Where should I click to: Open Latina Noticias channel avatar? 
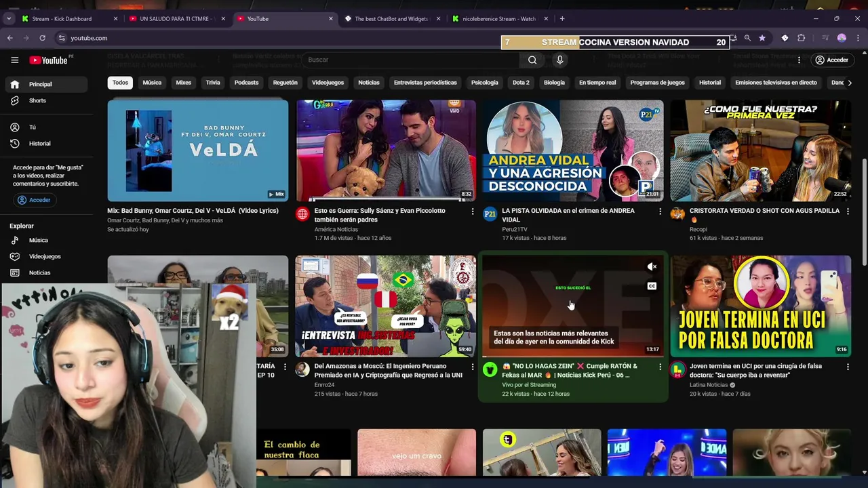click(x=677, y=369)
